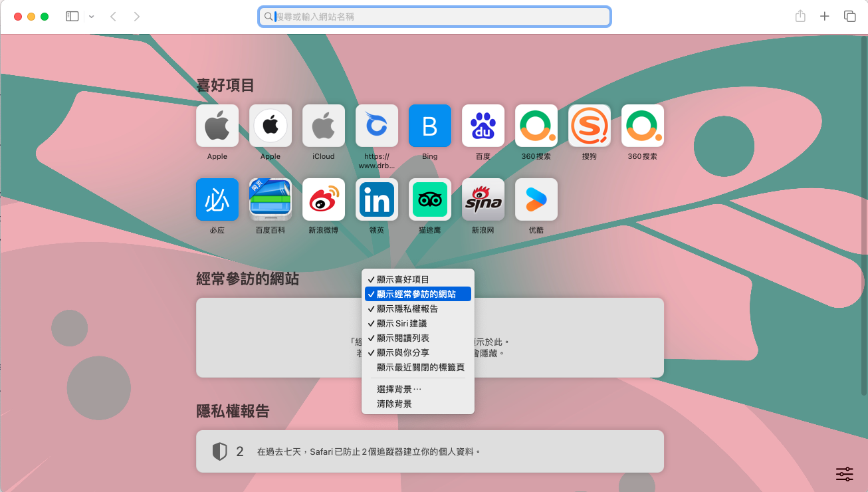
Task: Click the privacy shield icon
Action: point(219,451)
